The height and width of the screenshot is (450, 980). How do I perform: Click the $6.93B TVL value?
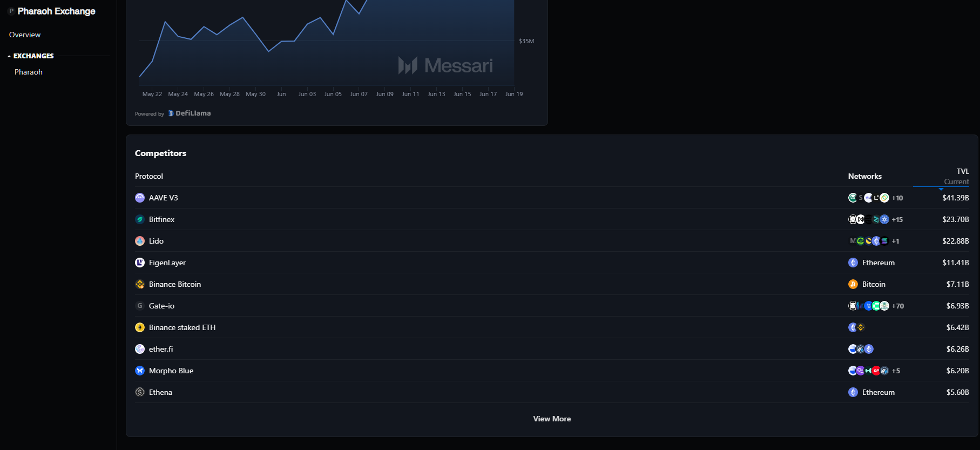[958, 306]
